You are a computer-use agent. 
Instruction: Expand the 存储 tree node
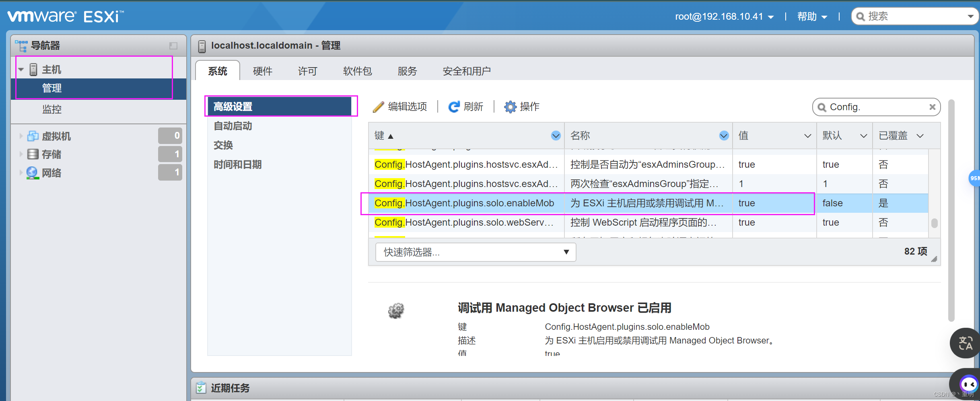click(21, 154)
